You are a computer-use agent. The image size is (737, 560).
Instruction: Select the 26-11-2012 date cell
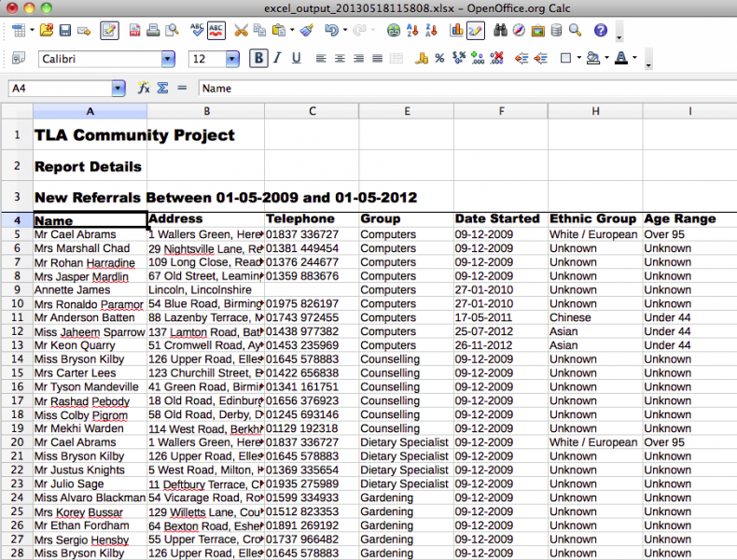501,345
